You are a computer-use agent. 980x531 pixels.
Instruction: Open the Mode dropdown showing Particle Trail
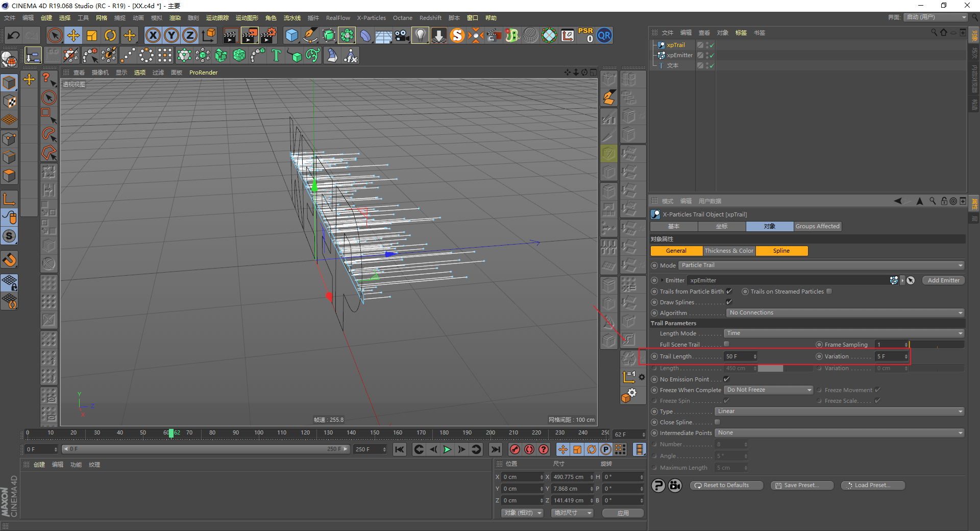[822, 265]
